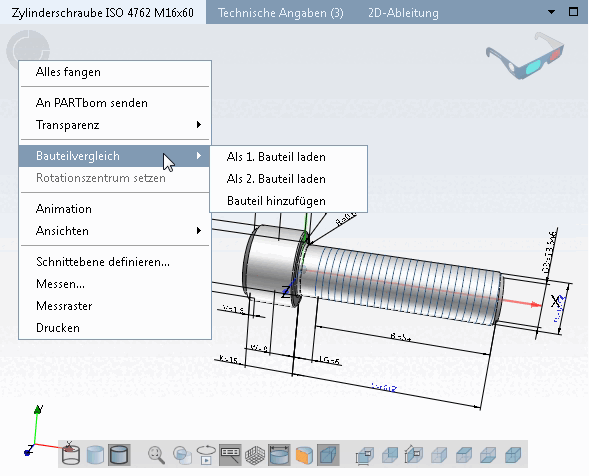Open the tab list dropdown arrow at top right
The height and width of the screenshot is (476, 589).
(551, 12)
